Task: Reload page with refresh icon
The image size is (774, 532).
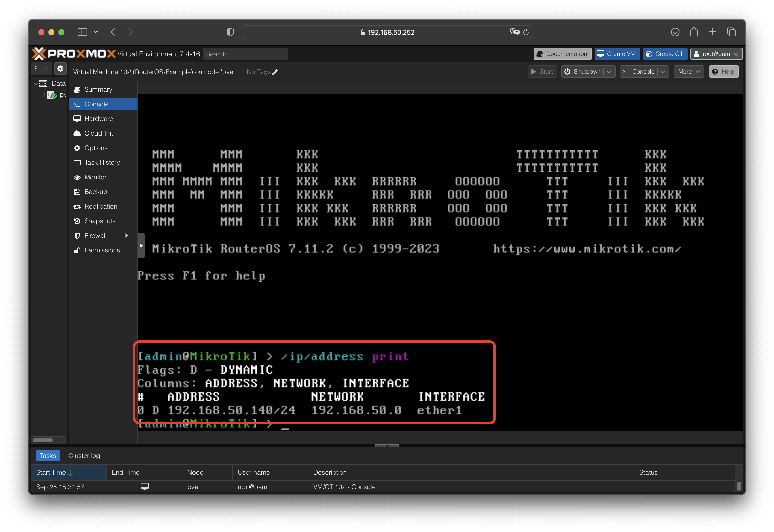Action: [526, 32]
